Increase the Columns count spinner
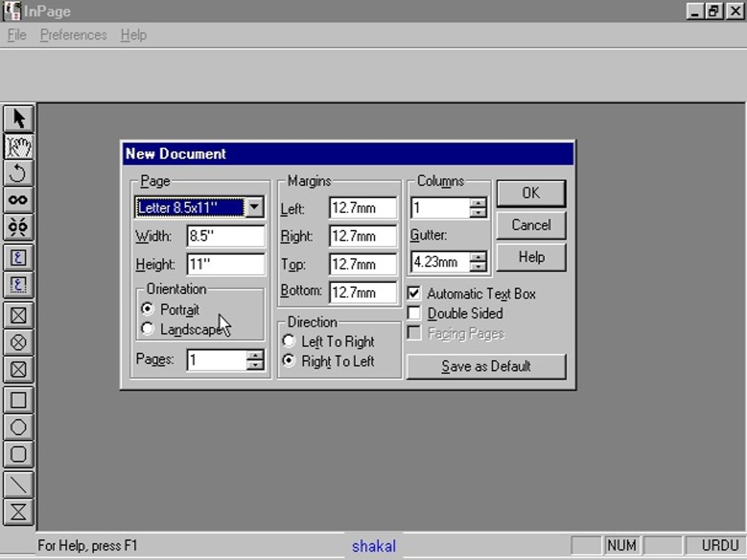Screen dimensions: 747x560 pos(478,203)
